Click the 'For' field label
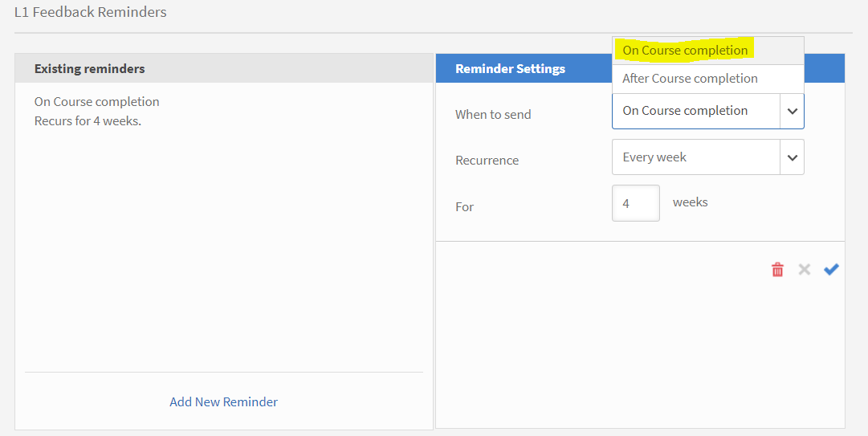This screenshot has height=436, width=868. (464, 207)
